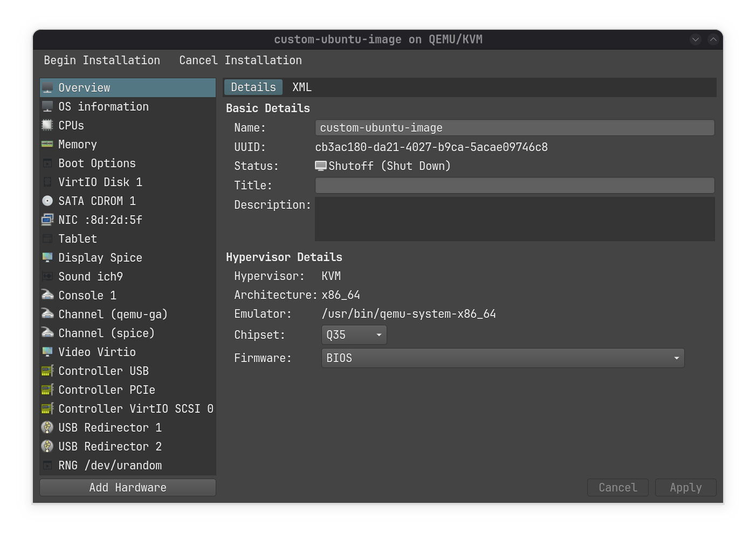Click the Sound ich9 icon

[47, 277]
